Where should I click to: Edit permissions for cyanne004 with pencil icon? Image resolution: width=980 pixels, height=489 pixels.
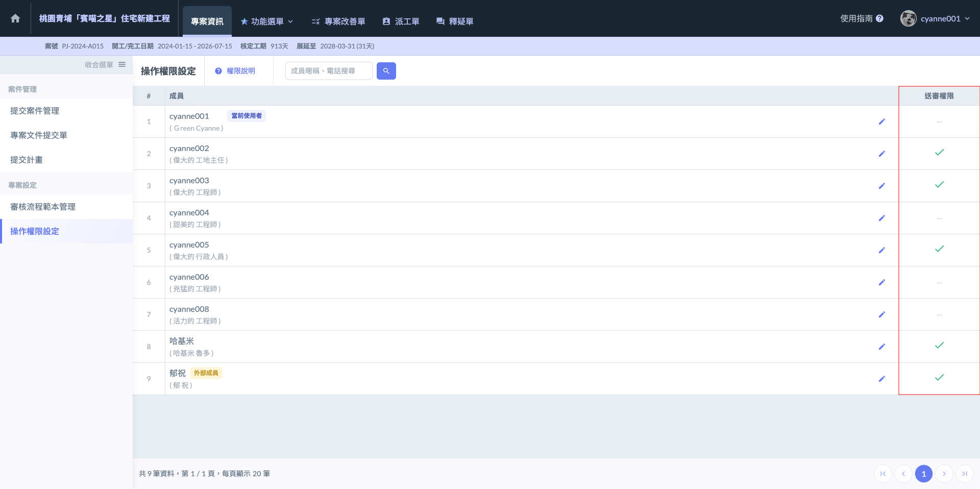click(882, 218)
